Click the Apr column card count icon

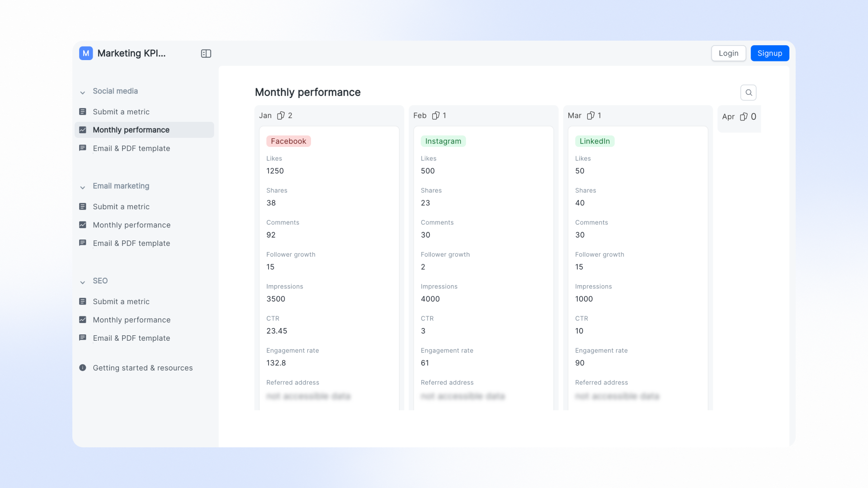point(744,117)
